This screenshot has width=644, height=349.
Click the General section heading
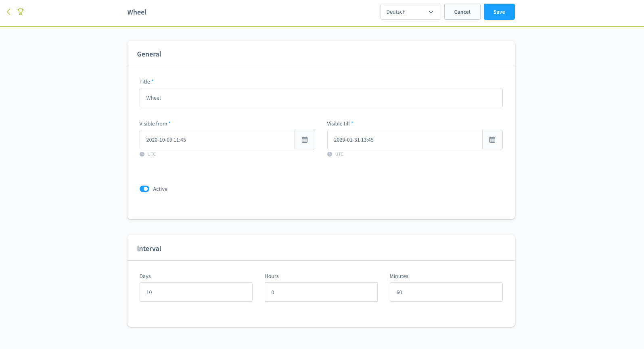[149, 54]
